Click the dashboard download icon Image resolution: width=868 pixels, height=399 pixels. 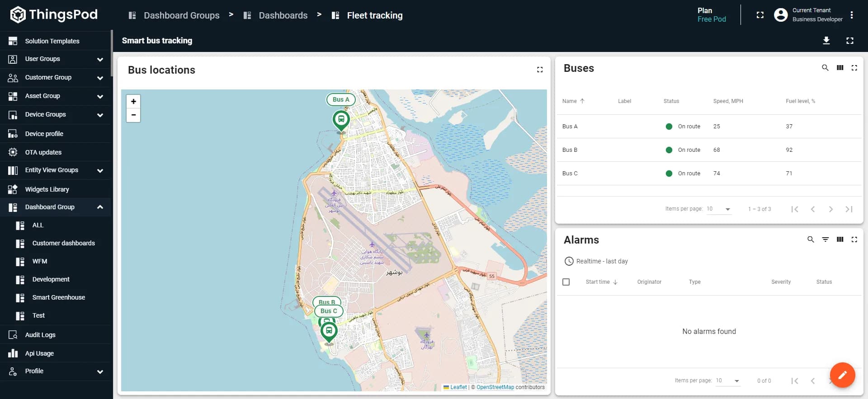826,41
